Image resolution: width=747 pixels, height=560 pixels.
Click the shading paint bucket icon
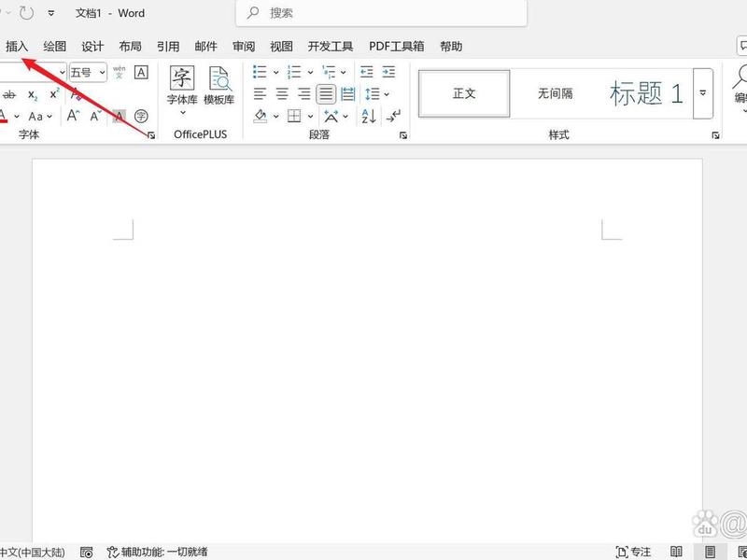[x=261, y=116]
